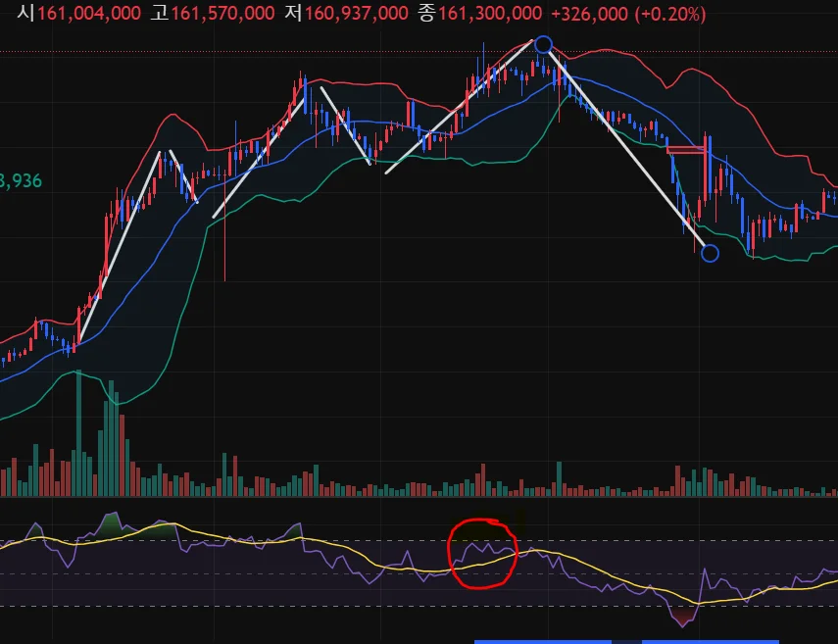Click the +326,000 (+0.20%) change label

tap(628, 14)
